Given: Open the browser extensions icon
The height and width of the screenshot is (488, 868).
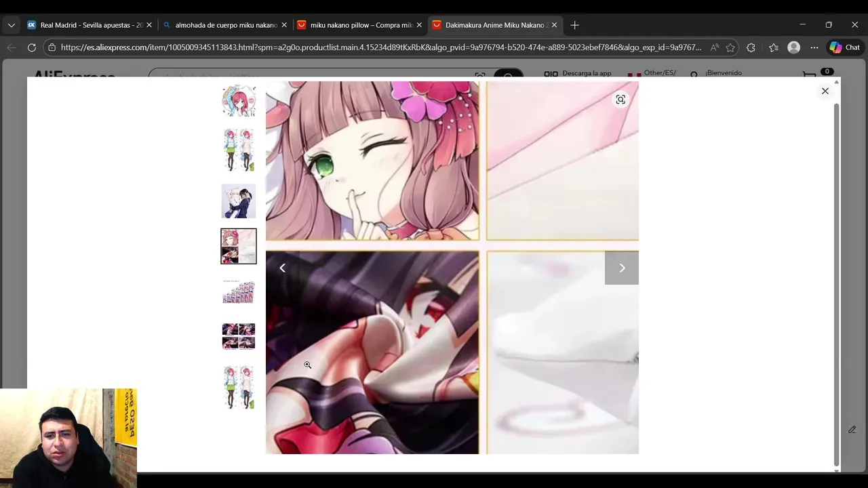Looking at the screenshot, I should 751,47.
